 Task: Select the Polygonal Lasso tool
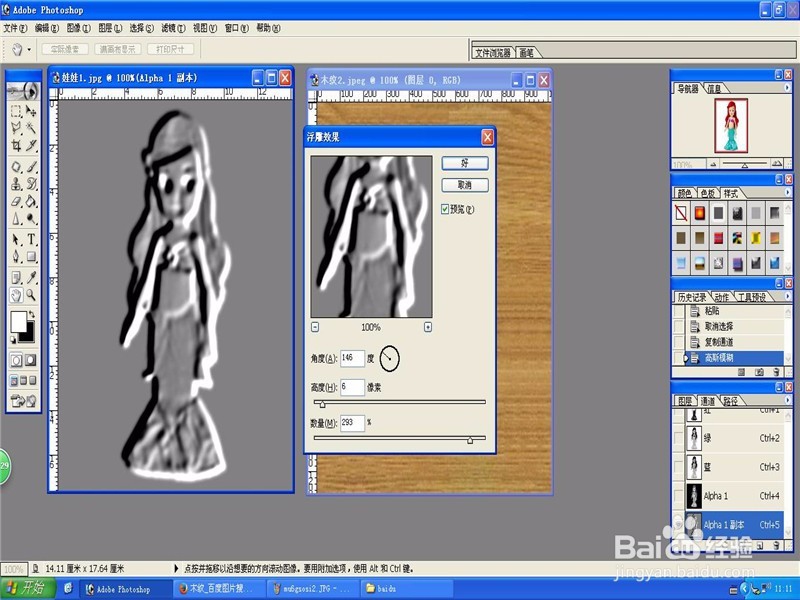(16, 128)
